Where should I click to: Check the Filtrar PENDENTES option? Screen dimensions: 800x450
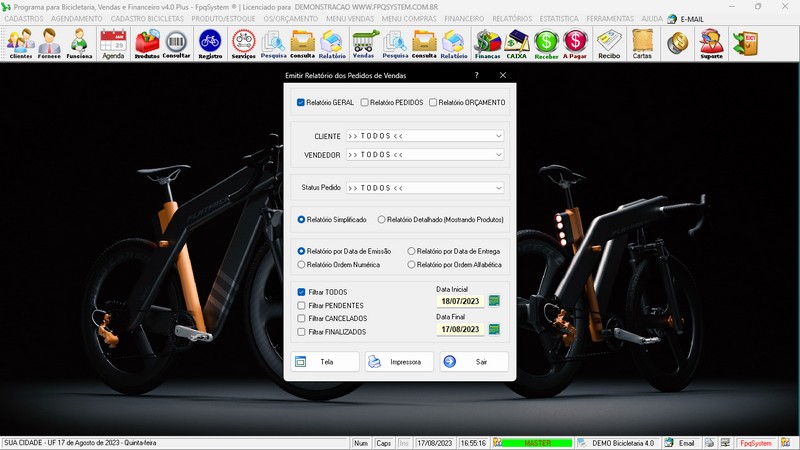(302, 305)
